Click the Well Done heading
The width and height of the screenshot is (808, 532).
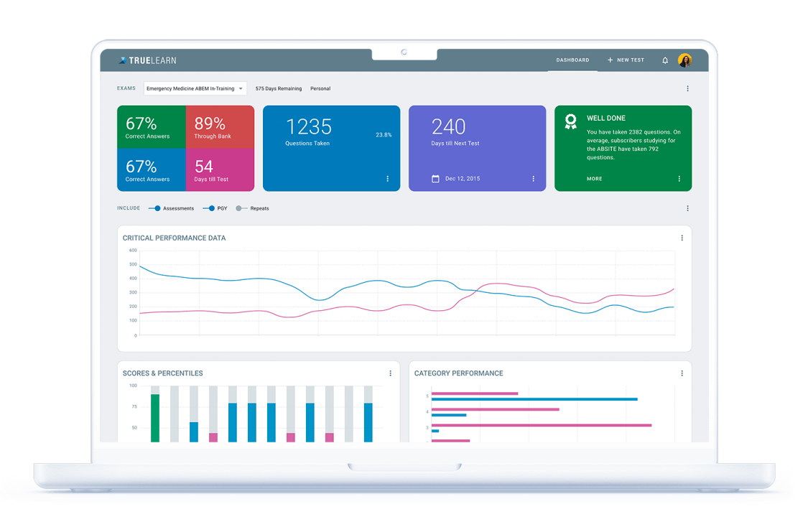coord(606,118)
